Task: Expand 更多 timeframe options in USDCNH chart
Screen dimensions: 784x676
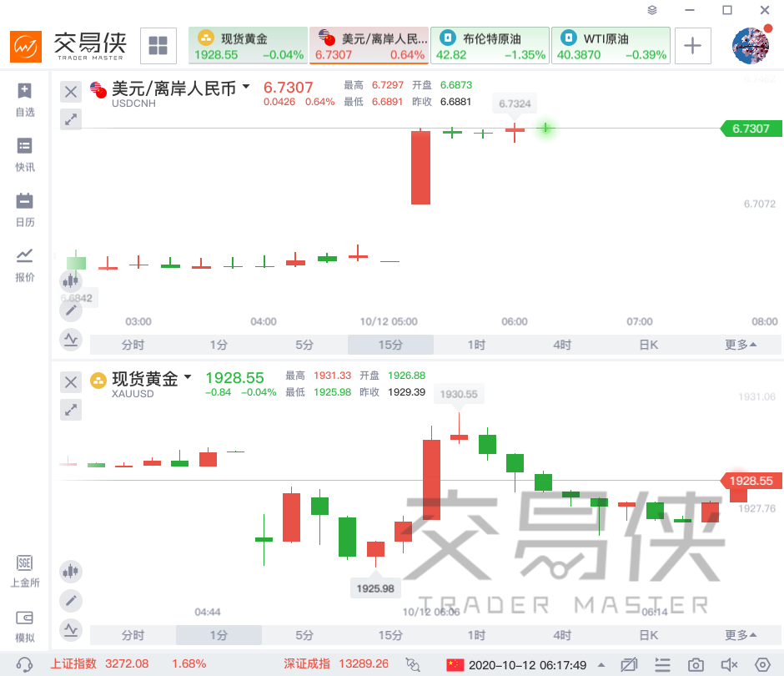Action: (741, 345)
